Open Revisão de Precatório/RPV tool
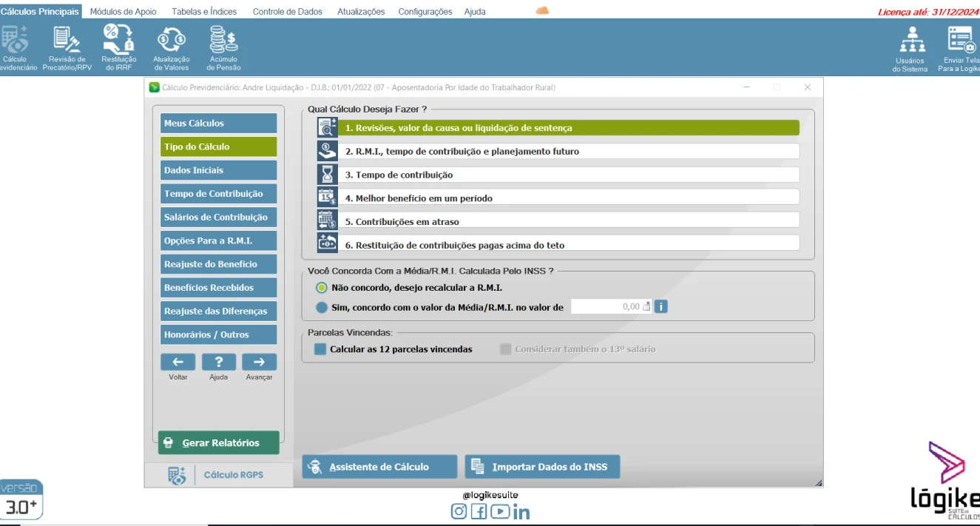The height and width of the screenshot is (526, 980). (x=67, y=47)
